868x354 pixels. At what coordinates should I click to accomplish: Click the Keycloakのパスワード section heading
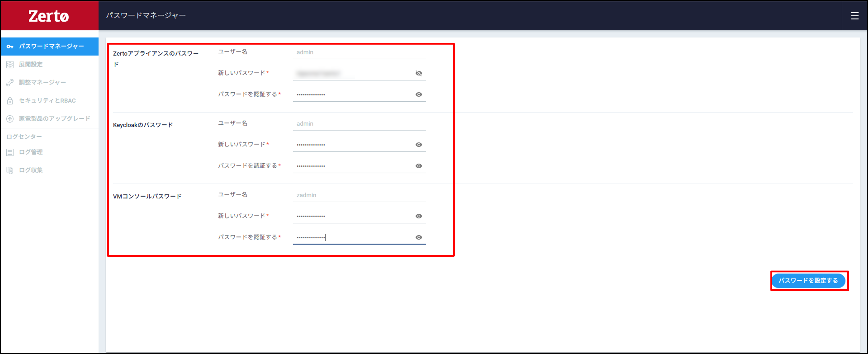point(143,125)
